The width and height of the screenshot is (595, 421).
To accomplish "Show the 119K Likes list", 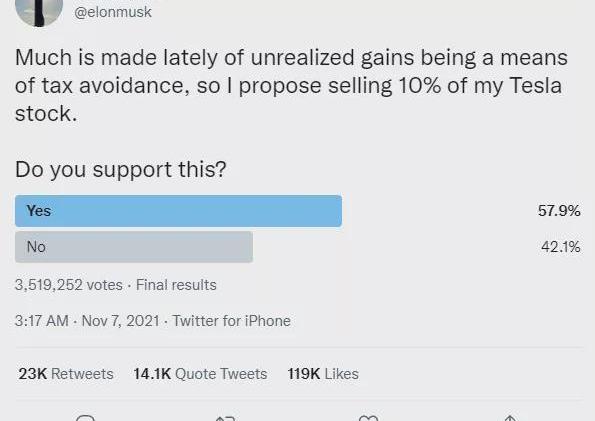I will click(x=323, y=374).
